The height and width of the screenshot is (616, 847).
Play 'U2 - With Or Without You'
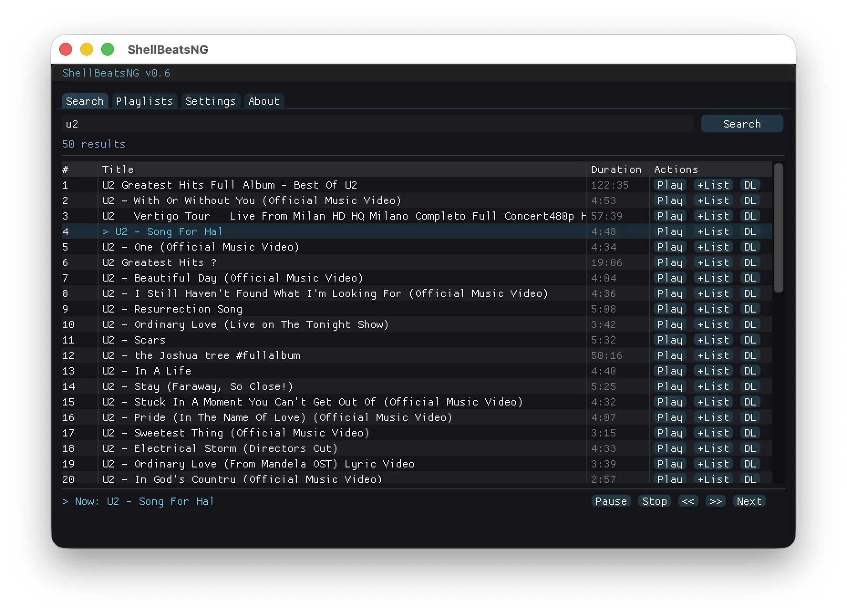coord(670,200)
